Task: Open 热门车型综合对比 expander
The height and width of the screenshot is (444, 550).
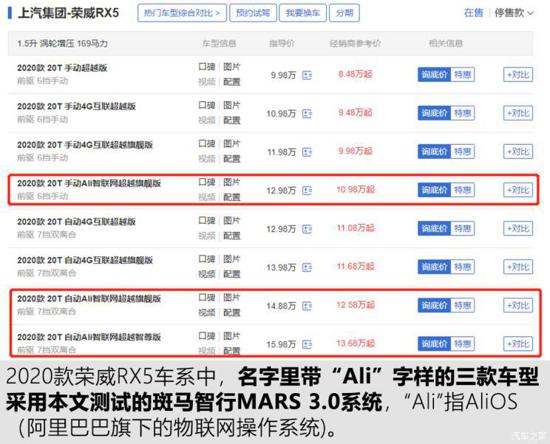Action: [x=182, y=13]
